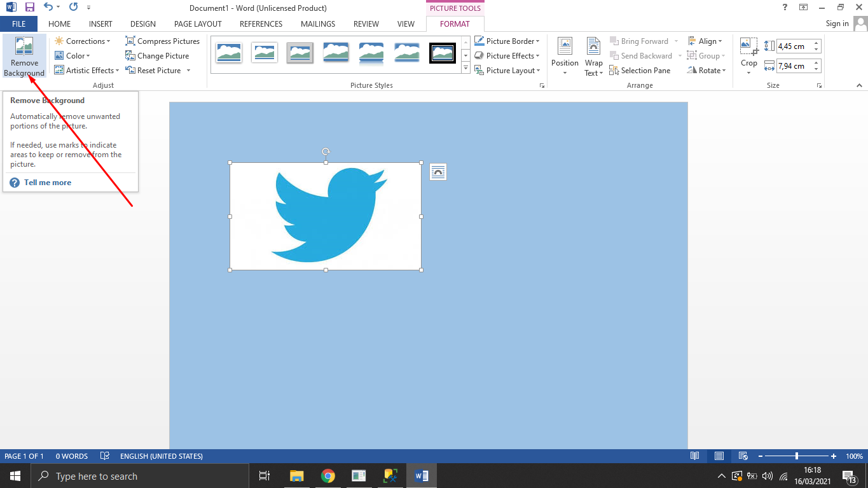
Task: Open the FILE tab
Action: 18,24
